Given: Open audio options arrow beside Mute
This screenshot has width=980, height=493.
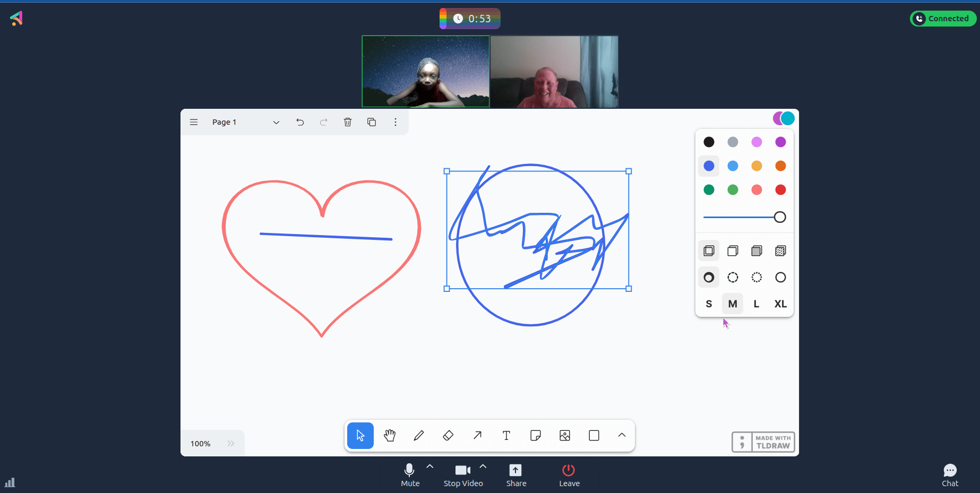Looking at the screenshot, I should click(430, 466).
